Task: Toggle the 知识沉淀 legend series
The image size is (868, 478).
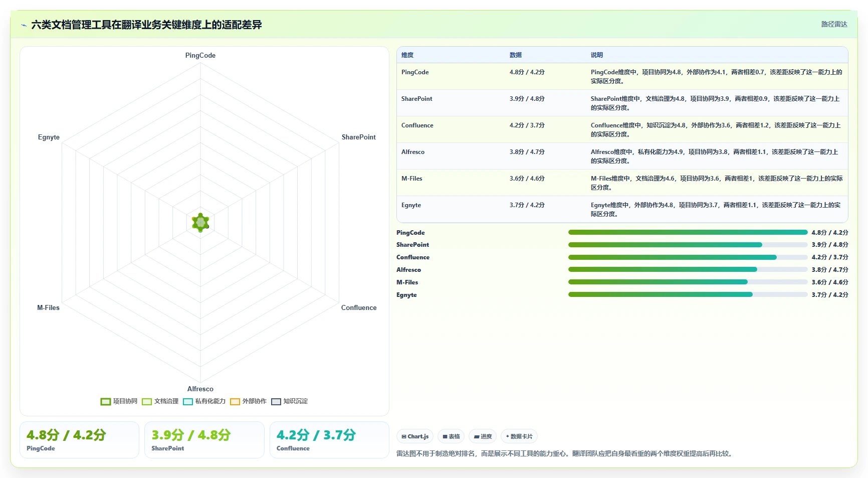Action: coord(289,401)
